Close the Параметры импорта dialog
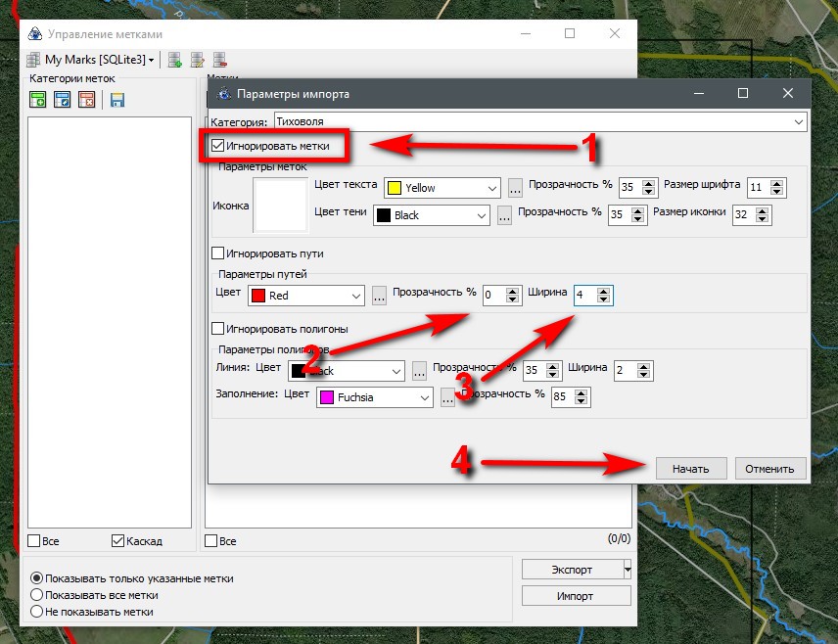Viewport: 838px width, 644px height. coord(788,93)
